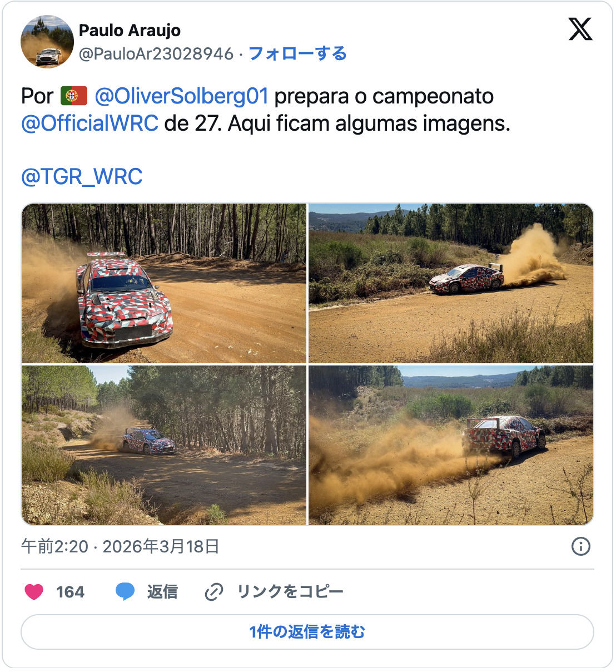The height and width of the screenshot is (672, 616).
Task: Open the top-right photo with dust cloud
Action: pos(451,283)
